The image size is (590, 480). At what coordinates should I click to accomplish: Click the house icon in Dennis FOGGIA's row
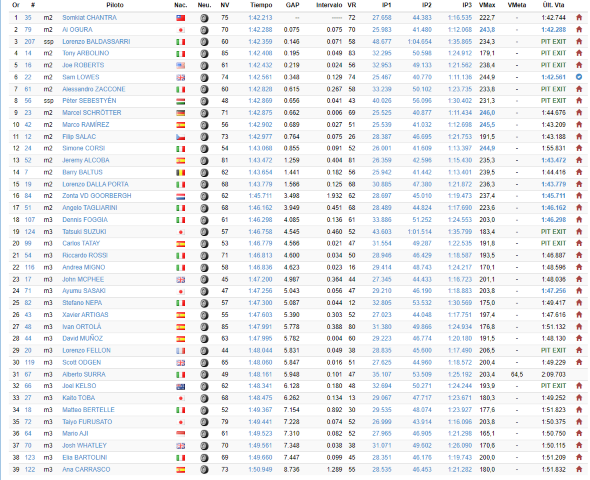[579, 220]
